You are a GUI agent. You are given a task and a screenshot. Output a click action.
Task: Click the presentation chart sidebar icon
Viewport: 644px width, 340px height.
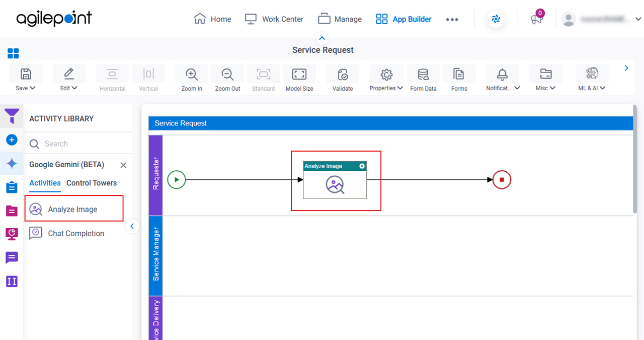click(12, 234)
